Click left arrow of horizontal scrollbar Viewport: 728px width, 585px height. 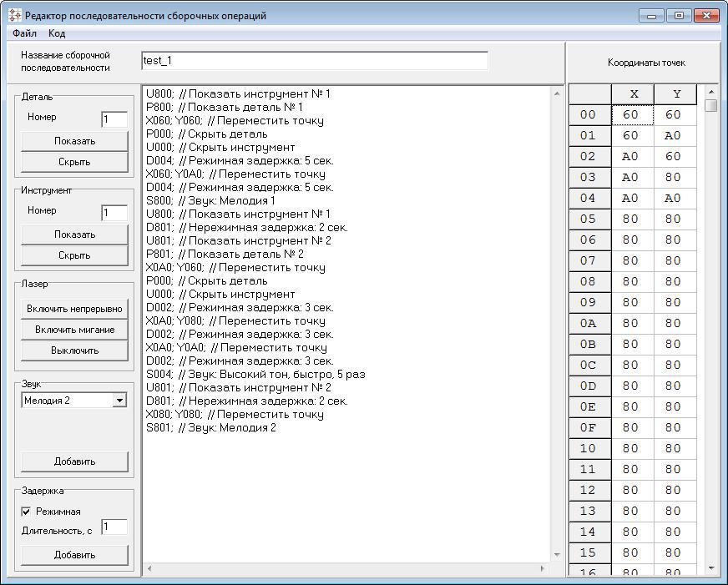pyautogui.click(x=149, y=568)
